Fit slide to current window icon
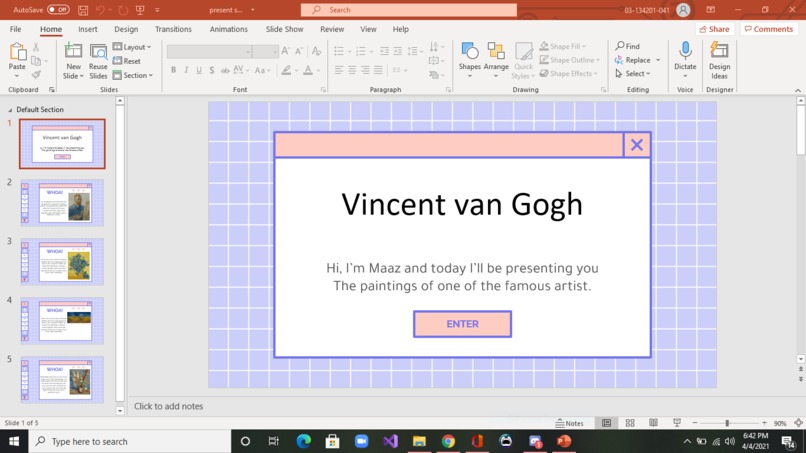 (x=798, y=423)
